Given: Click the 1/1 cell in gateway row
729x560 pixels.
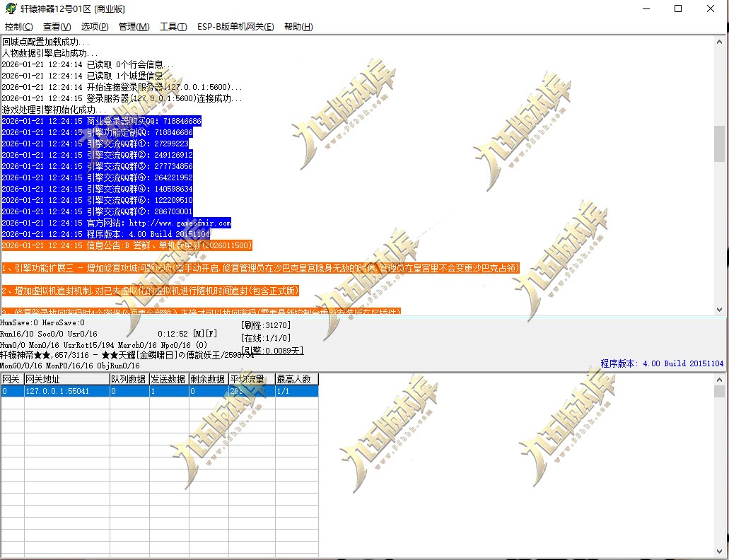Looking at the screenshot, I should pos(297,391).
